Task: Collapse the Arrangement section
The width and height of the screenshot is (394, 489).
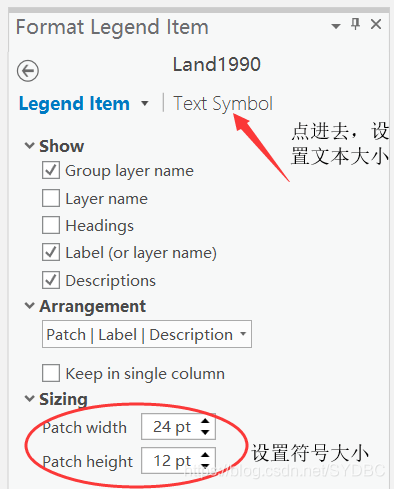Action: [30, 306]
